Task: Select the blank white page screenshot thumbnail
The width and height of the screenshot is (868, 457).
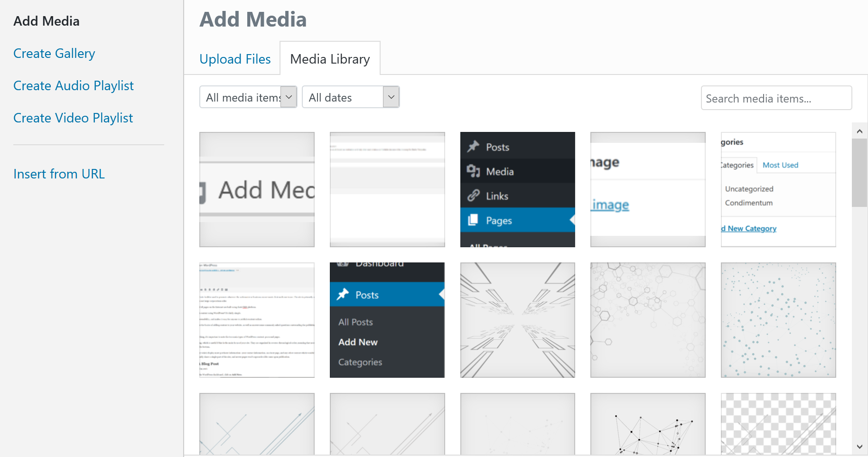Action: 387,189
